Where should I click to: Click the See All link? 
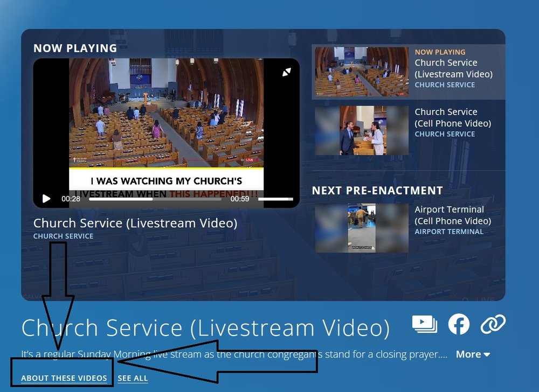[x=133, y=378]
